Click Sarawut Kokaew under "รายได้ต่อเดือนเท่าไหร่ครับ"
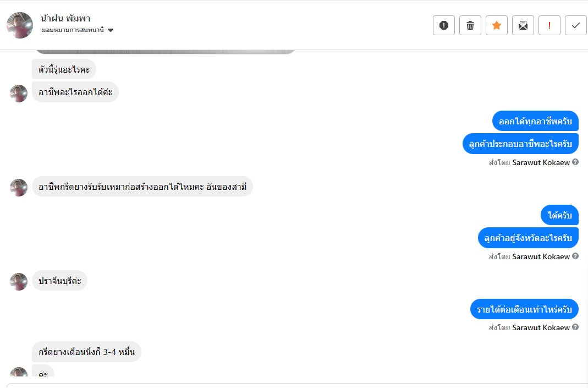The image size is (588, 388). [x=541, y=327]
